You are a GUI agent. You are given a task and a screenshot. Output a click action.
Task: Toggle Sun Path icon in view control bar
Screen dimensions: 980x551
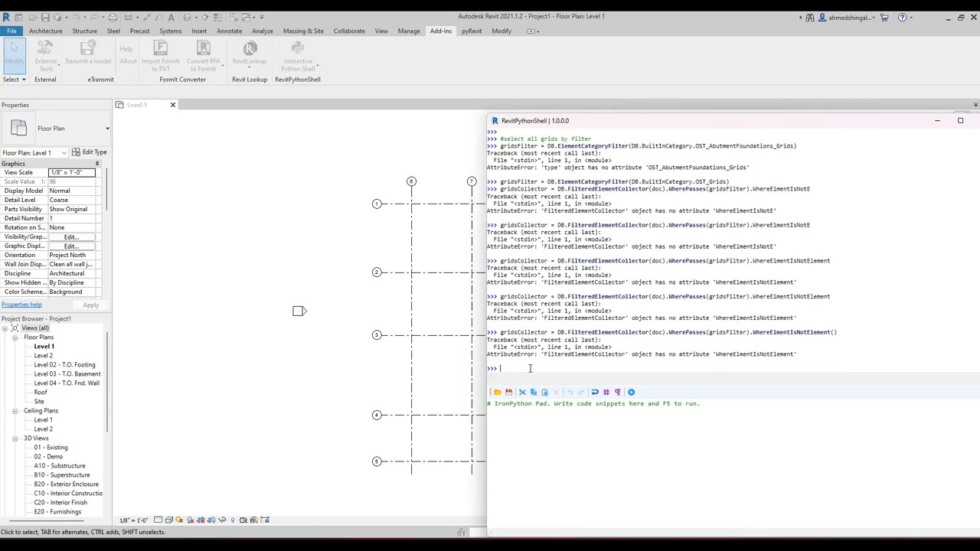click(x=180, y=520)
